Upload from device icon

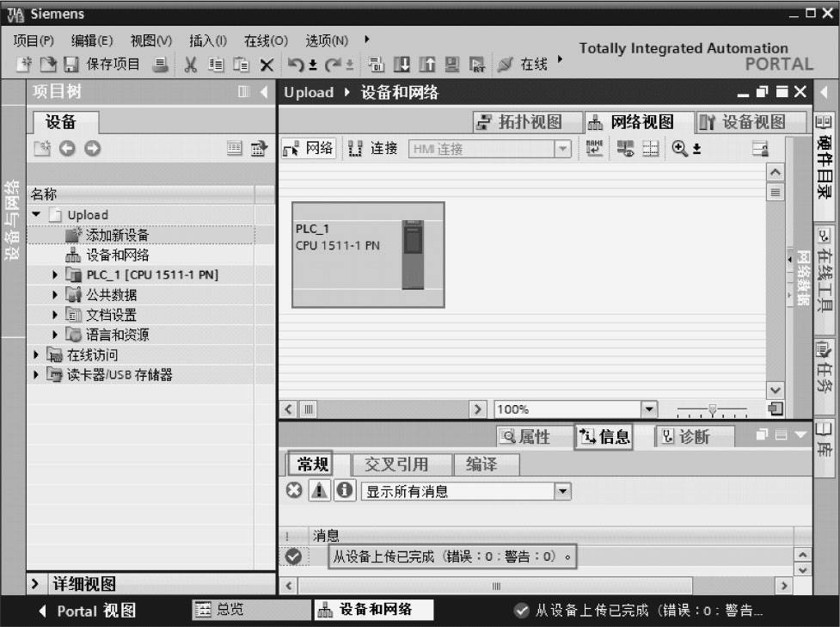tap(427, 65)
